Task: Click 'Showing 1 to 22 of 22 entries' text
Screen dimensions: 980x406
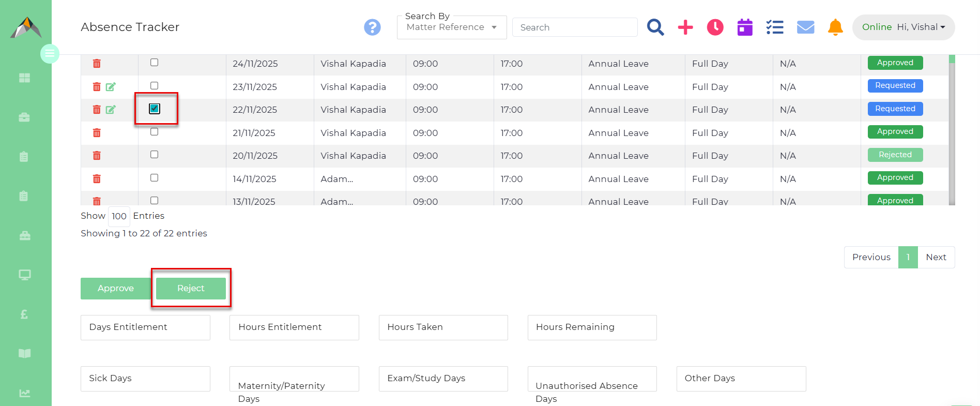Action: click(144, 233)
